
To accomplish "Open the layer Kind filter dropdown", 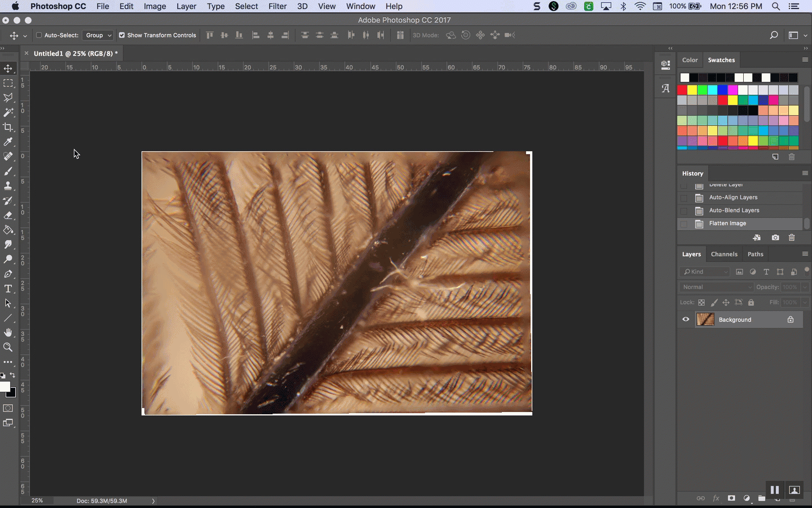I will [705, 271].
